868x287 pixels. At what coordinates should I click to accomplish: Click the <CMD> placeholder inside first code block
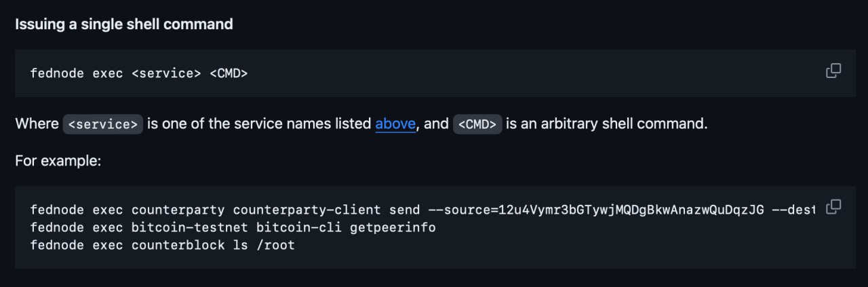tap(229, 73)
